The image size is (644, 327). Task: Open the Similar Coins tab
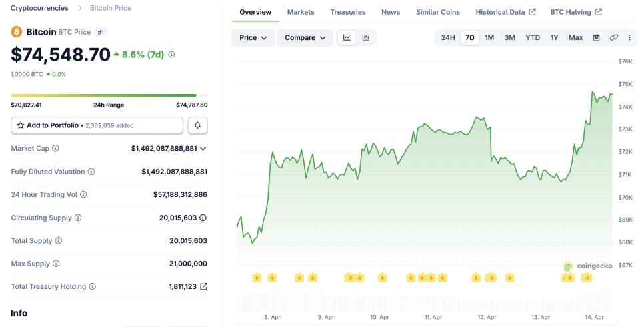438,12
